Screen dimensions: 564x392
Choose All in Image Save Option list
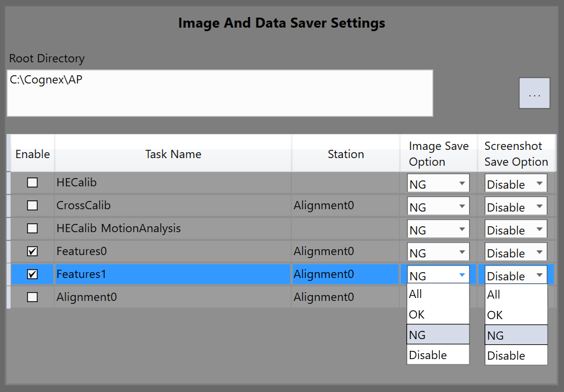[x=438, y=294]
